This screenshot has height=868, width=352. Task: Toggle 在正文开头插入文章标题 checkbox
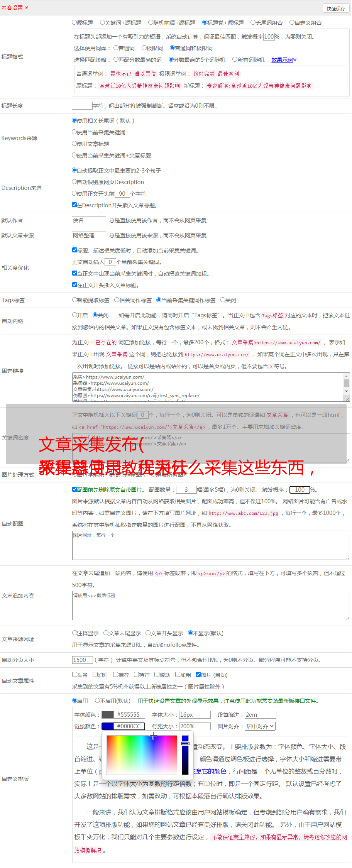(x=75, y=285)
